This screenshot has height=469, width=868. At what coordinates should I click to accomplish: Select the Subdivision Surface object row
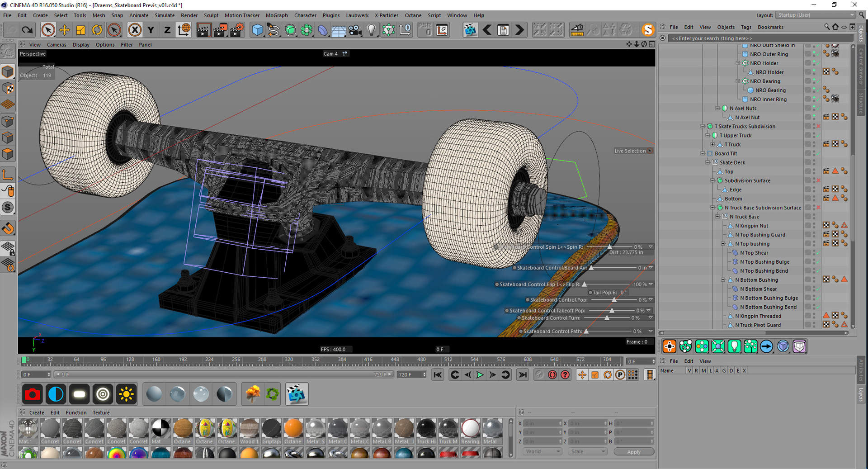pyautogui.click(x=747, y=180)
